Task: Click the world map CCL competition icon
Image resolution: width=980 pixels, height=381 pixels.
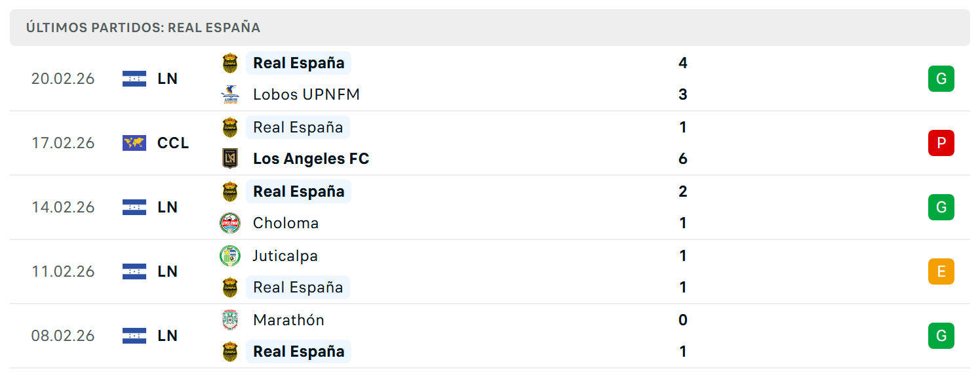Action: (134, 143)
